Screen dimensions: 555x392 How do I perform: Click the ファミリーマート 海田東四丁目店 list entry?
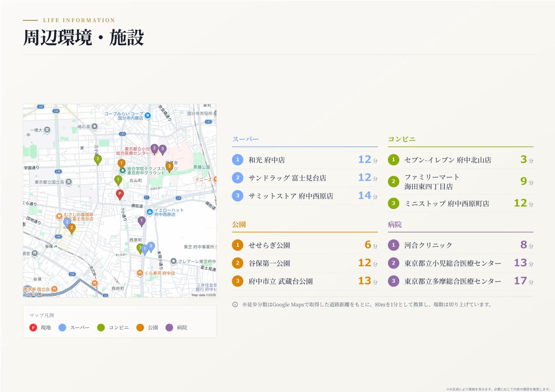pyautogui.click(x=460, y=182)
